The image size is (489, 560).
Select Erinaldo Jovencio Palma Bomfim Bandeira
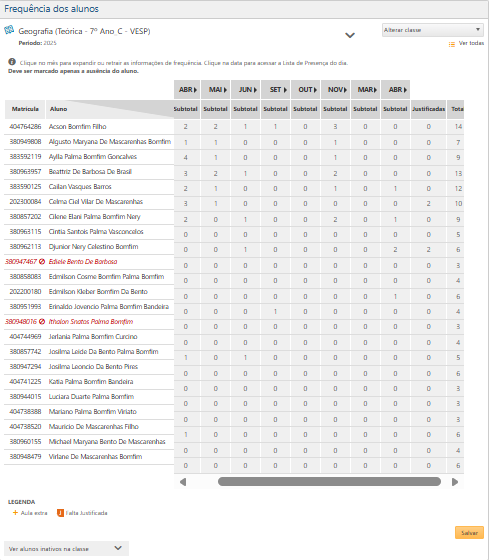109,306
